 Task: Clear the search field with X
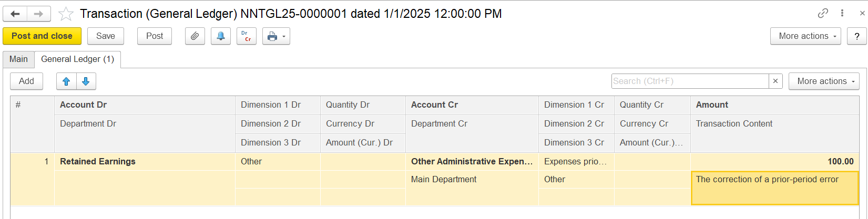tap(775, 81)
